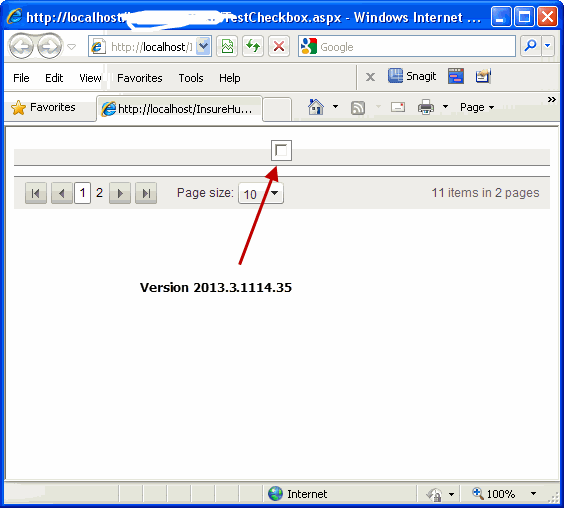Open the Tools menu
The height and width of the screenshot is (508, 564).
pos(191,78)
